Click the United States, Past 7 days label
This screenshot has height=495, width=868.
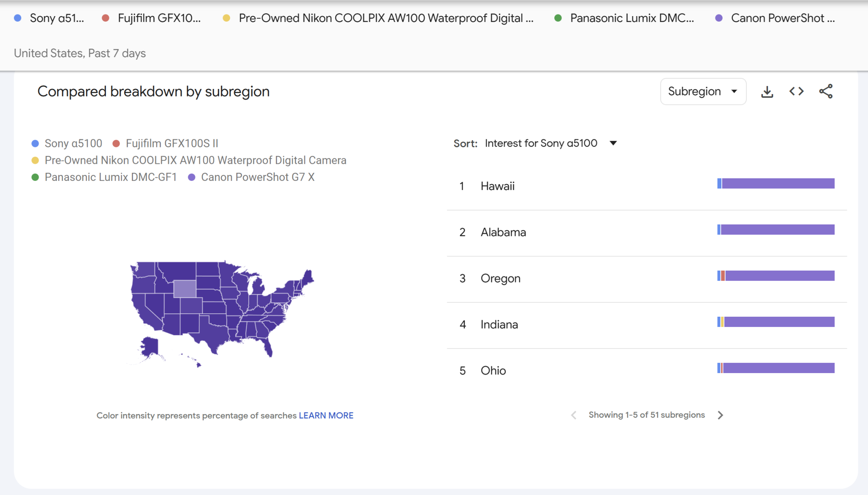[80, 53]
